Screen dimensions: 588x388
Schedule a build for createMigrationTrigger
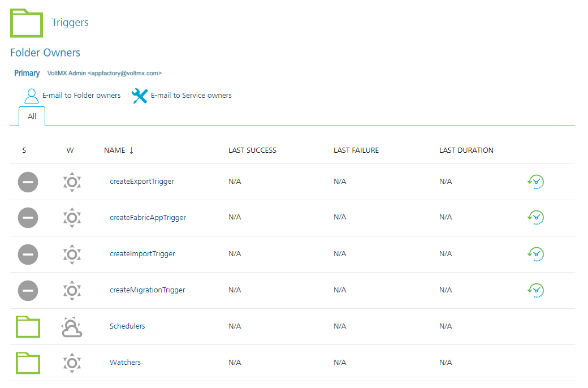(535, 290)
